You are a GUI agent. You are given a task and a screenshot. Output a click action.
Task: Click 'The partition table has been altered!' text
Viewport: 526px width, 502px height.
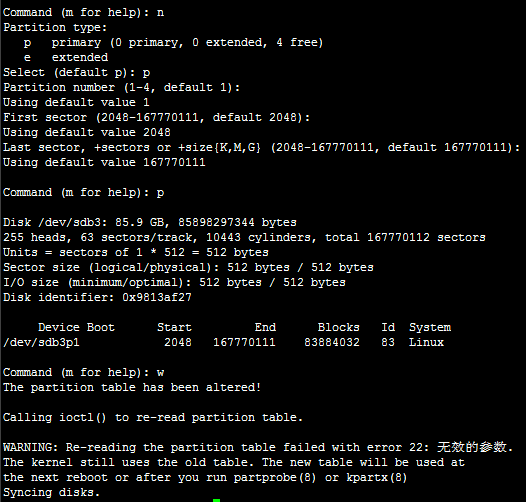point(132,388)
